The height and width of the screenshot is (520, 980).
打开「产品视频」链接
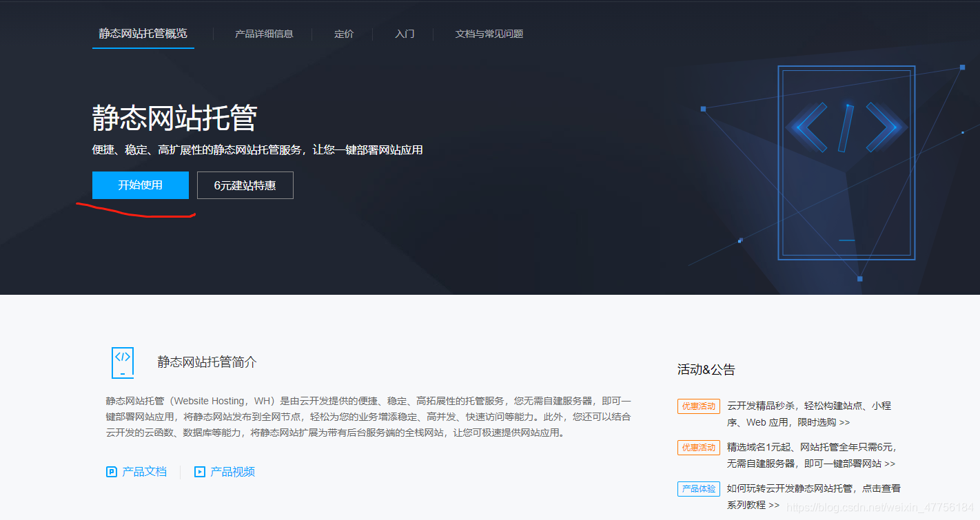click(234, 471)
